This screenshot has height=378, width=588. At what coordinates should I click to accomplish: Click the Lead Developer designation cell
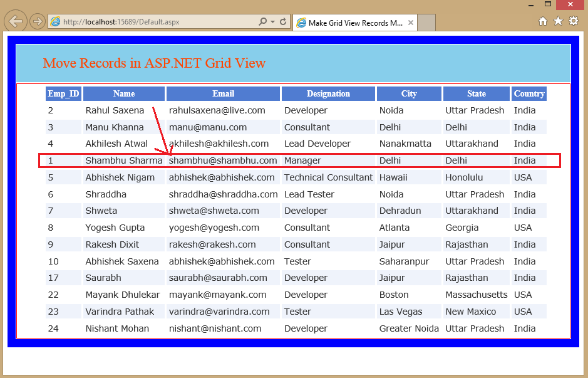pyautogui.click(x=328, y=144)
